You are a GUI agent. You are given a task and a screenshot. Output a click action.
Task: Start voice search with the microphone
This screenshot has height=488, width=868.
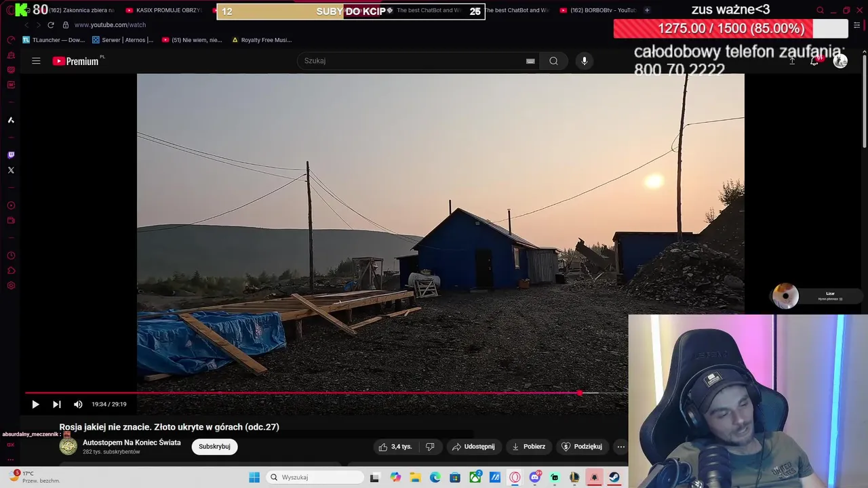click(585, 61)
